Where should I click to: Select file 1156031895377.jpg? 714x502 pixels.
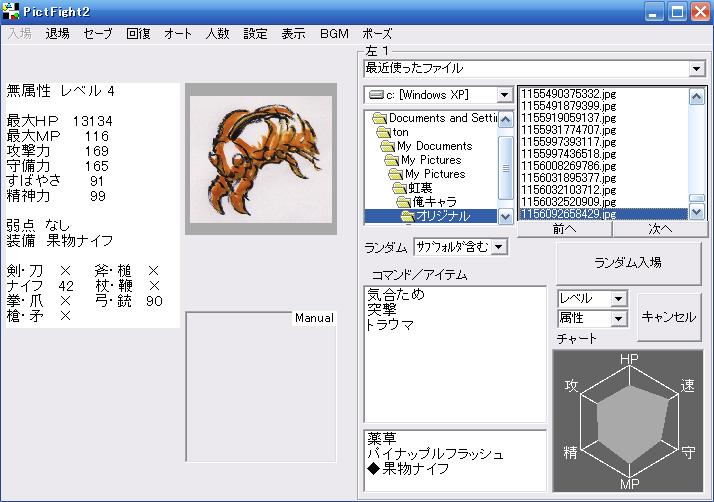pos(568,177)
